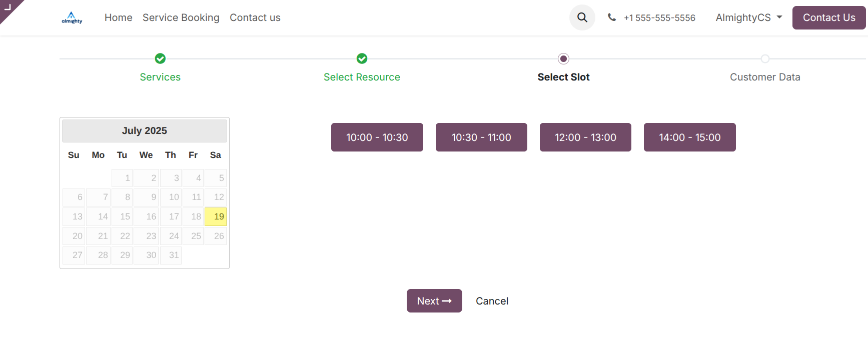The width and height of the screenshot is (868, 356).
Task: Open the AlmightyCS user dropdown
Action: click(748, 17)
